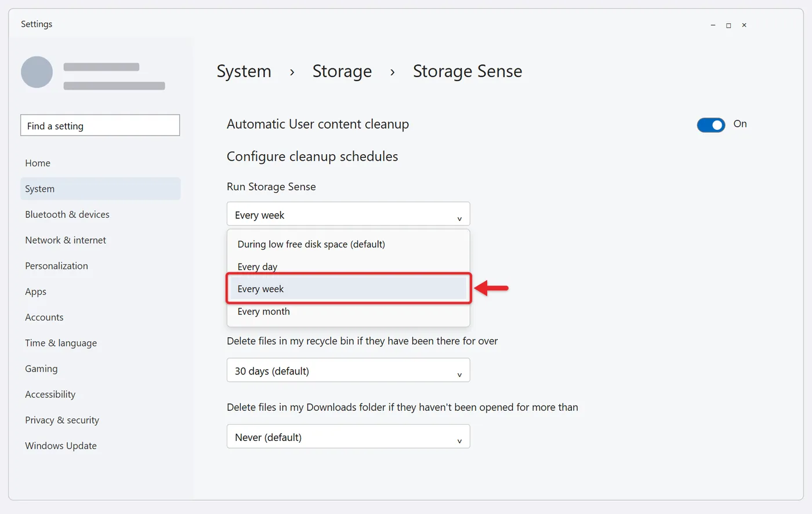Choose During low free disk space option
The width and height of the screenshot is (812, 514).
pos(348,245)
